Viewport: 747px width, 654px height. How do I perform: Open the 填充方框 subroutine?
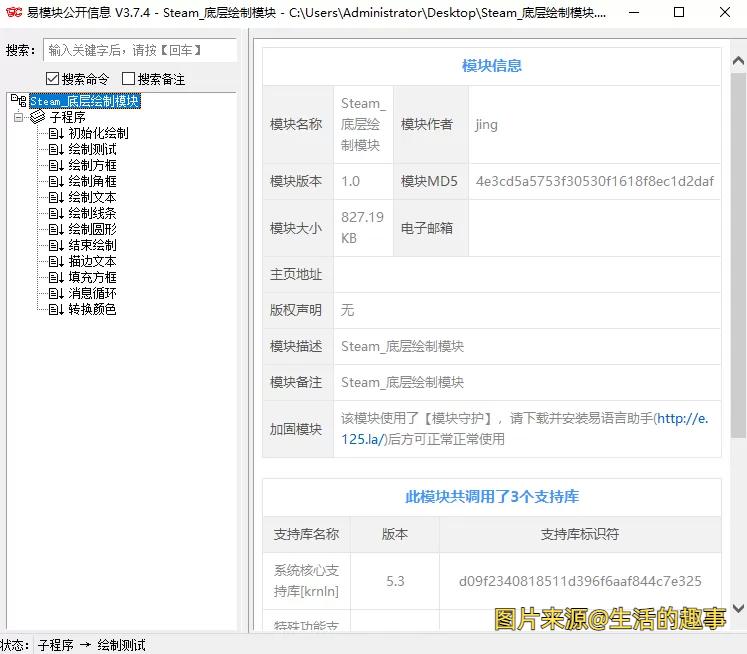92,277
